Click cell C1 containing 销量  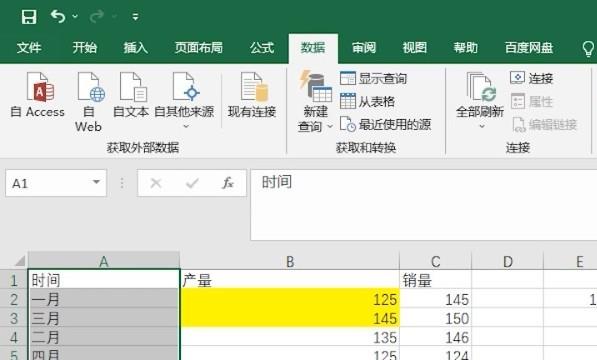tap(436, 280)
